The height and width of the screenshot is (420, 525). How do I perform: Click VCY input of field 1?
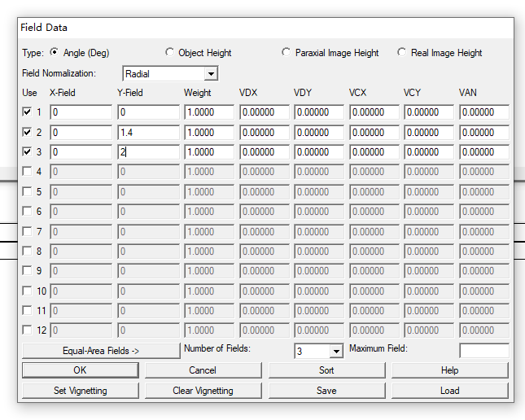coord(429,112)
